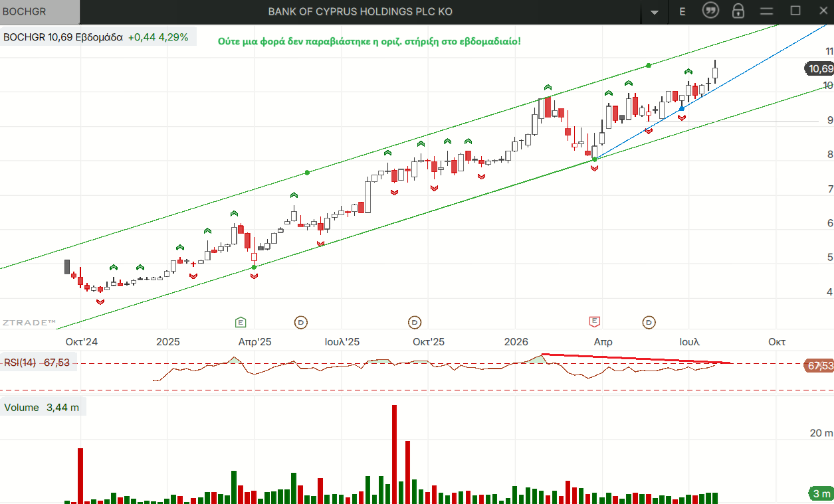
Task: Click the Οκτ'24 date axis label
Action: click(82, 342)
